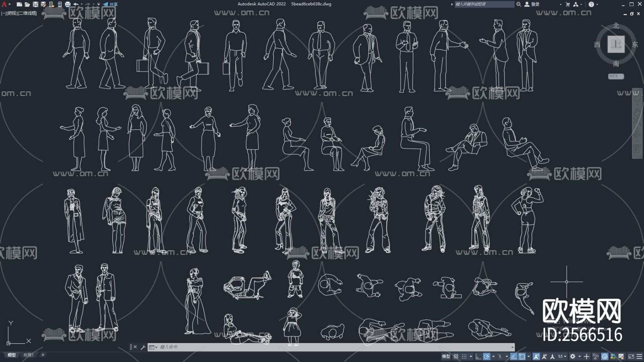644x362 pixels.
Task: Add a new layout tab
Action: coord(43,355)
